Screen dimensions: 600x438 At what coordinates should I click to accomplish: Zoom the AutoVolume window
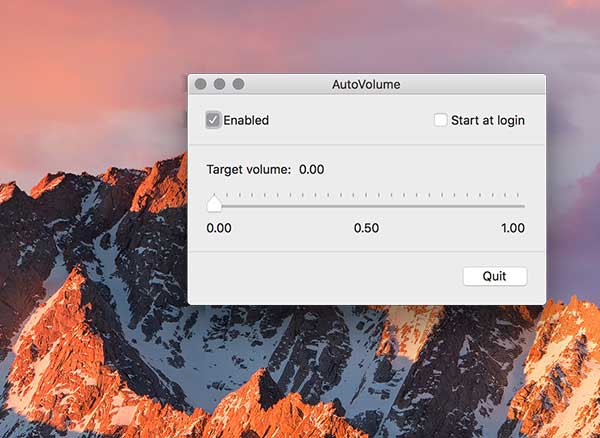click(238, 84)
